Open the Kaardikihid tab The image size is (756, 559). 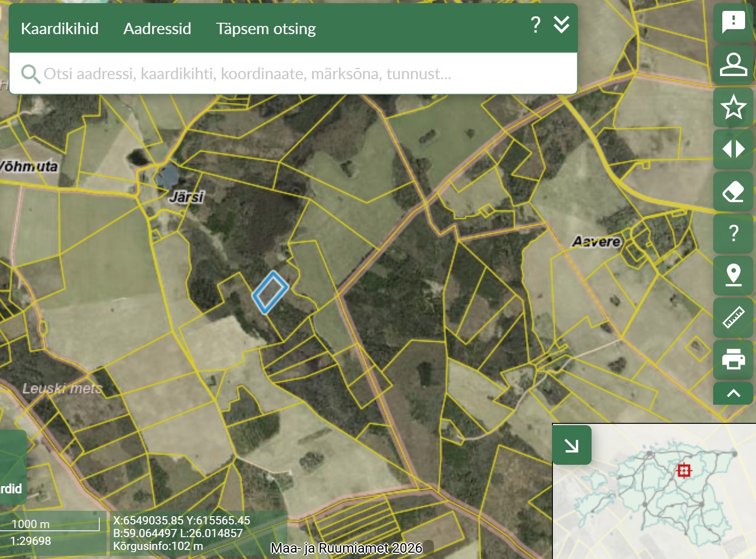(60, 28)
